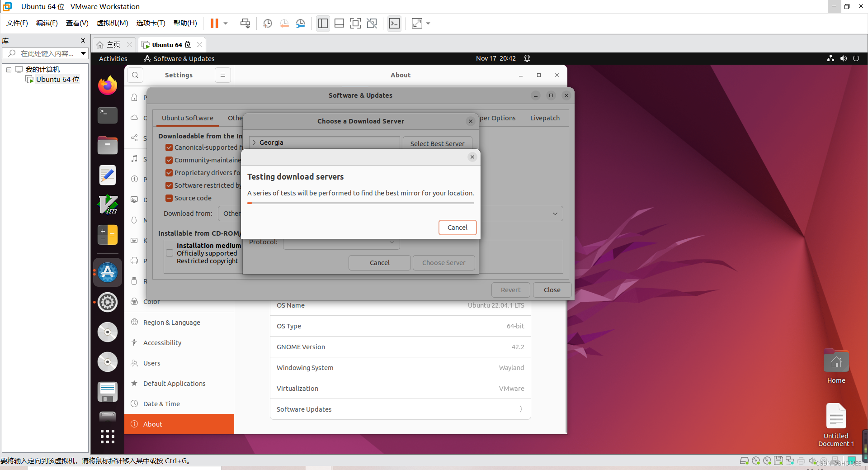
Task: Select Ubuntu 64 位 in library tree
Action: [57, 79]
